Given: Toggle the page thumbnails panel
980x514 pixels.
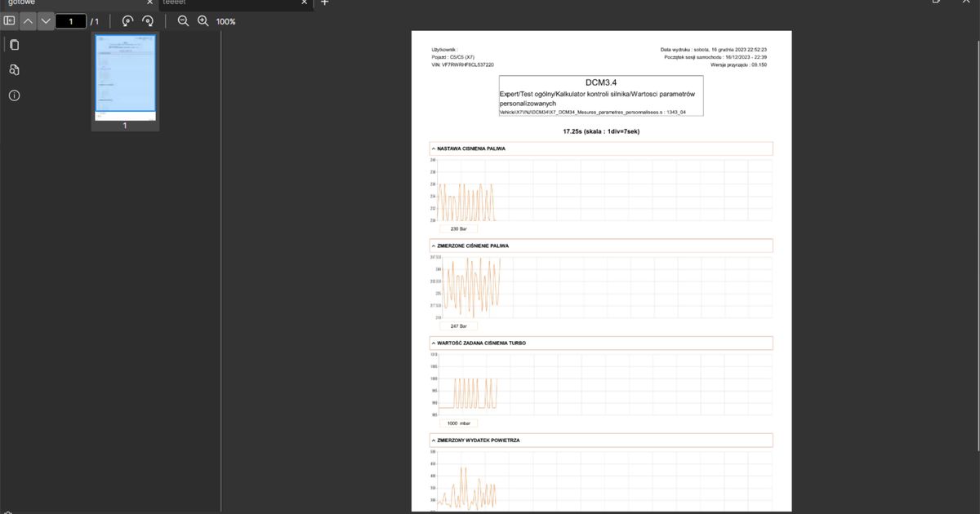Looking at the screenshot, I should pos(13,44).
